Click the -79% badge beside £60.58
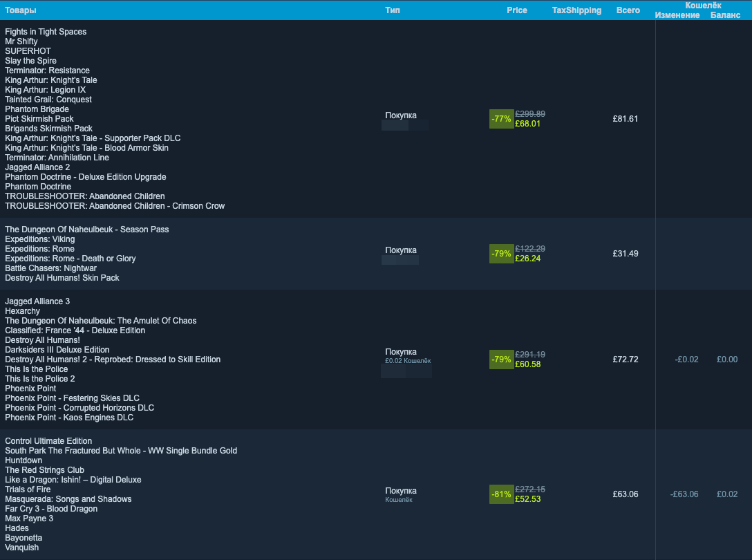Image resolution: width=752 pixels, height=560 pixels. 501,360
